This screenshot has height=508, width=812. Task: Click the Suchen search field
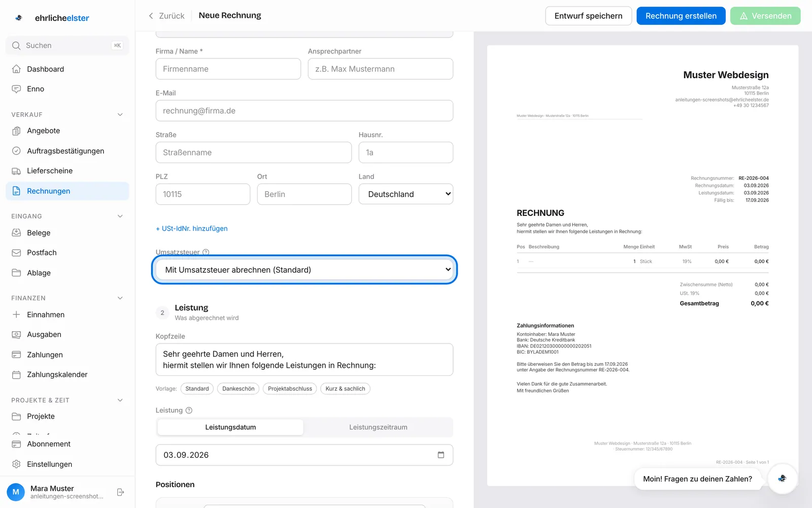pos(67,46)
